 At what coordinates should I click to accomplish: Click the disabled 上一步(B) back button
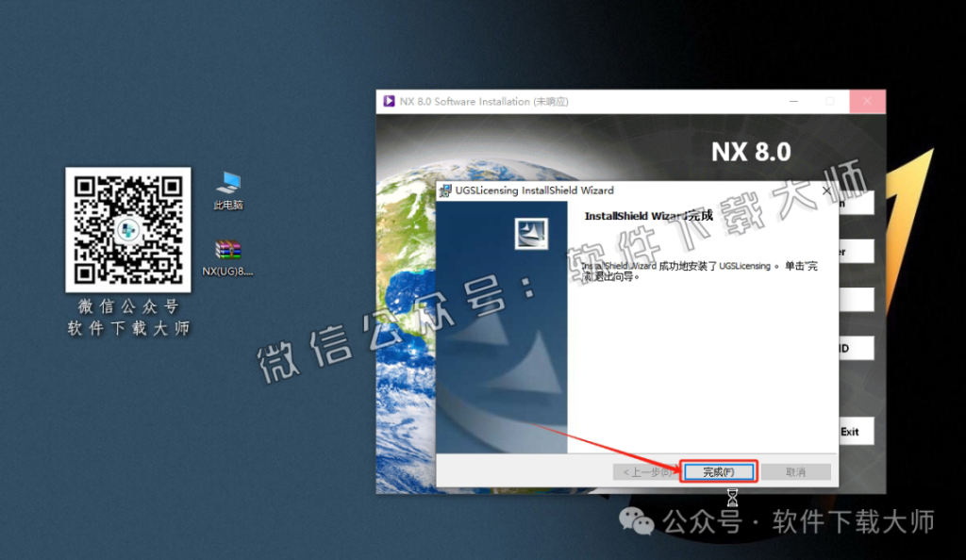coord(645,471)
